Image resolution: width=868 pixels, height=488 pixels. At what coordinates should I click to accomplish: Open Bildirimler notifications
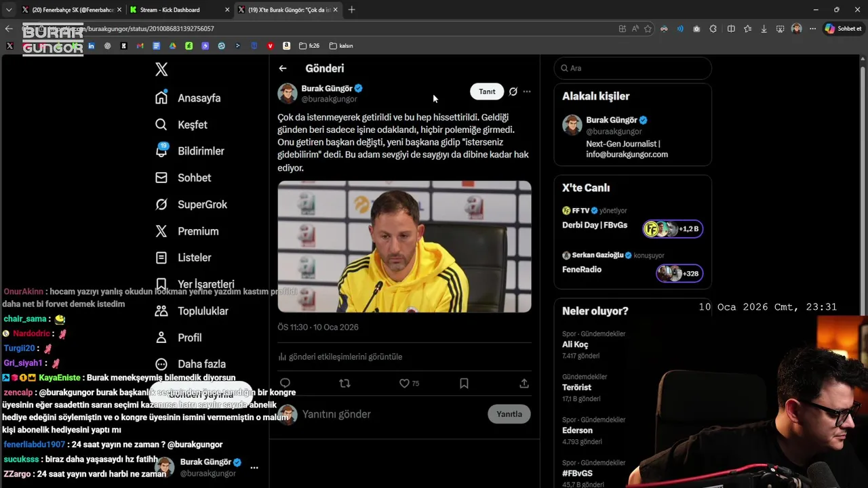coord(189,151)
